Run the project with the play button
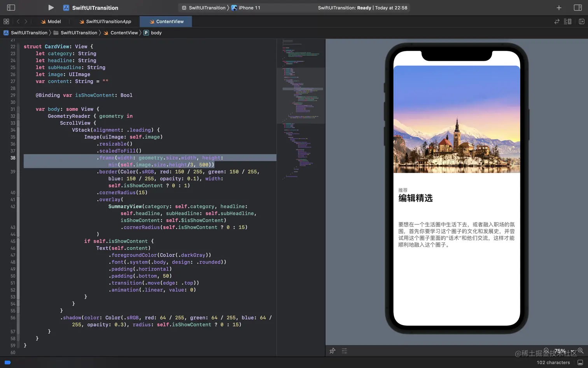This screenshot has height=368, width=588. pyautogui.click(x=51, y=7)
